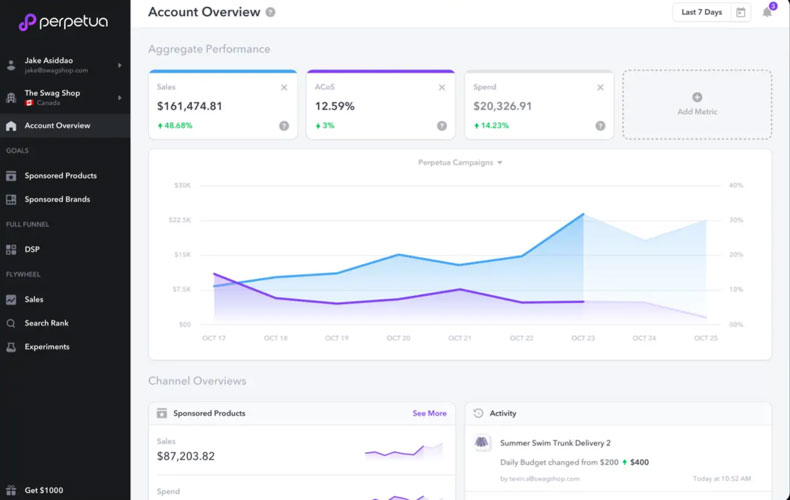Click the Sales chart icon in sidebar
Viewport: 790px width, 500px height.
pos(11,300)
